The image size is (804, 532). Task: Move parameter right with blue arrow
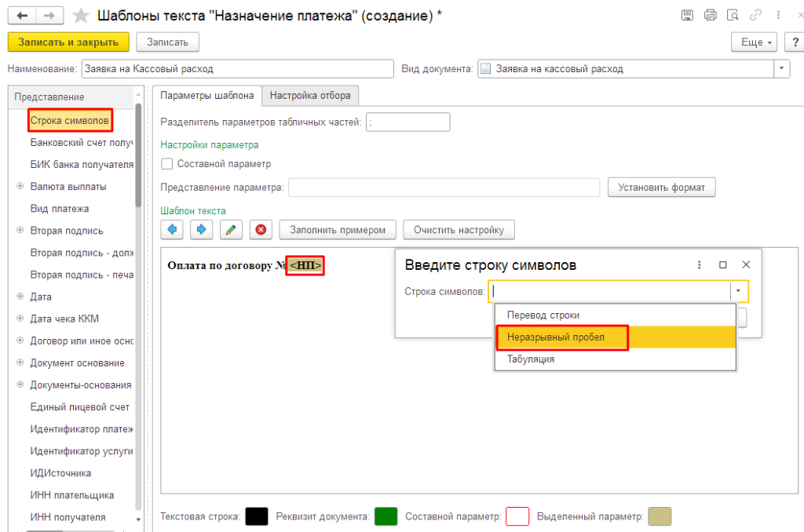pyautogui.click(x=201, y=230)
